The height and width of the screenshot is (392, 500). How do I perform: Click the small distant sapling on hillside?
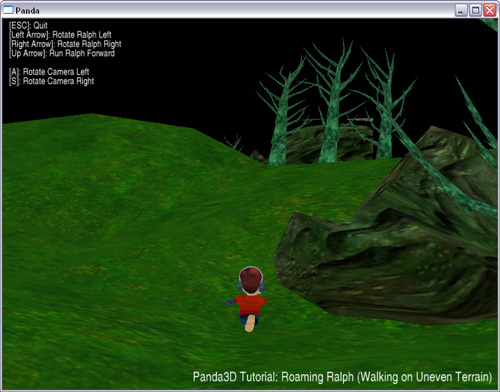pos(235,142)
